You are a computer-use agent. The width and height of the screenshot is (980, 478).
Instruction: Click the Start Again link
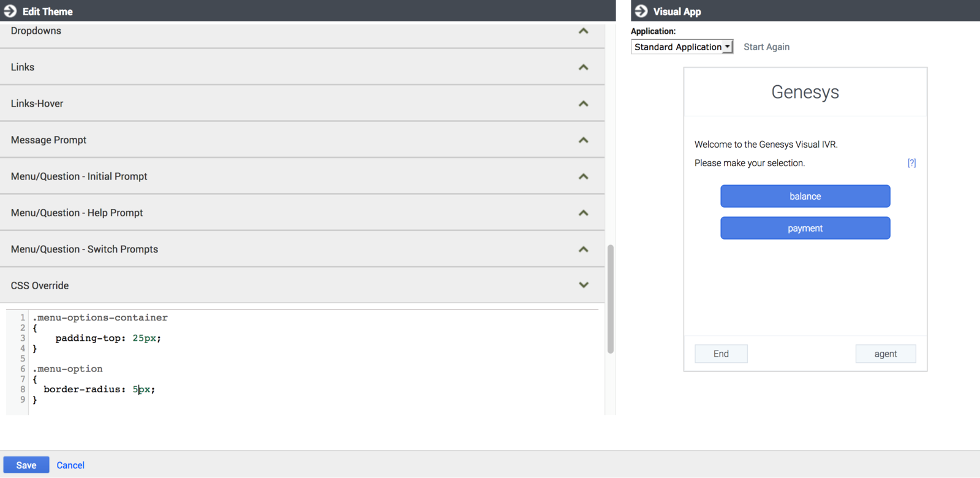[x=766, y=47]
